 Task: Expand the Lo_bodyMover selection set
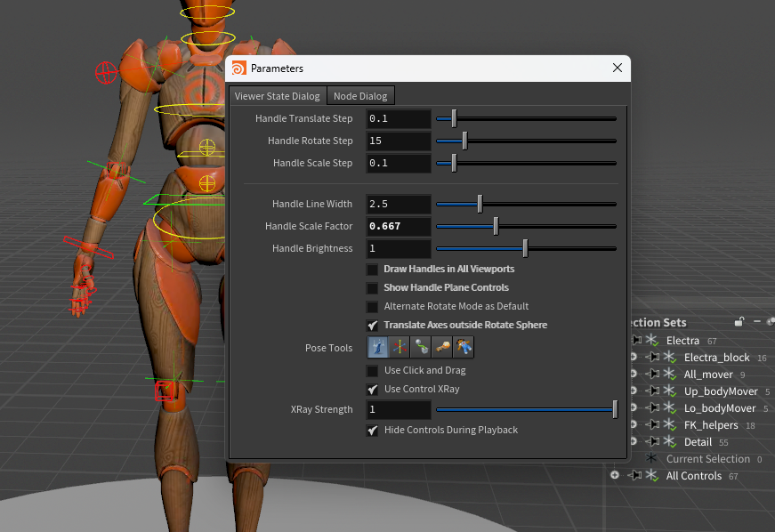coord(634,407)
